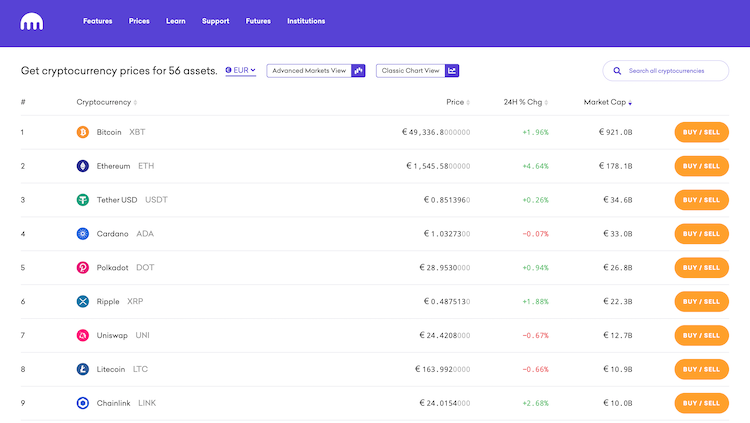
Task: Click Buy / Sell for Tether USD
Action: (x=701, y=200)
